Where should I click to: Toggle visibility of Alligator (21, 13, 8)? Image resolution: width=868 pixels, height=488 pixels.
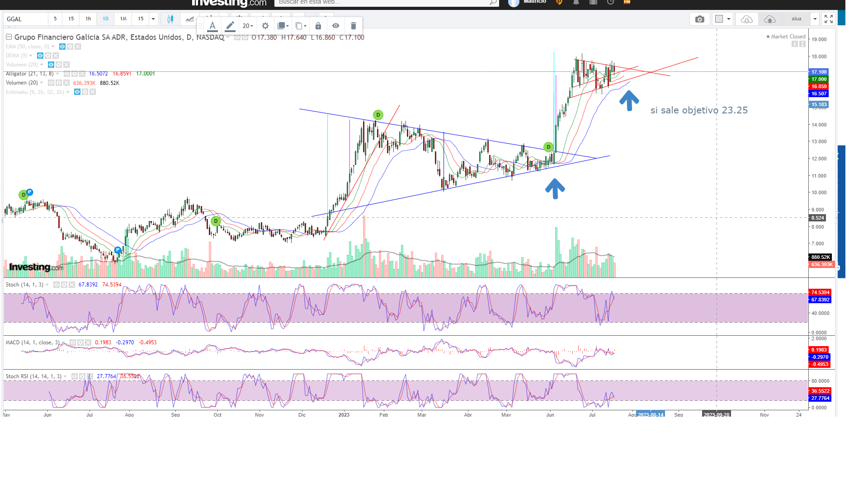click(66, 74)
